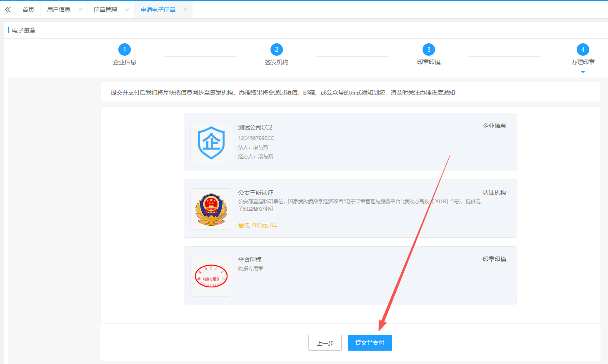Click the red receipt seal thumbnail

click(x=211, y=276)
